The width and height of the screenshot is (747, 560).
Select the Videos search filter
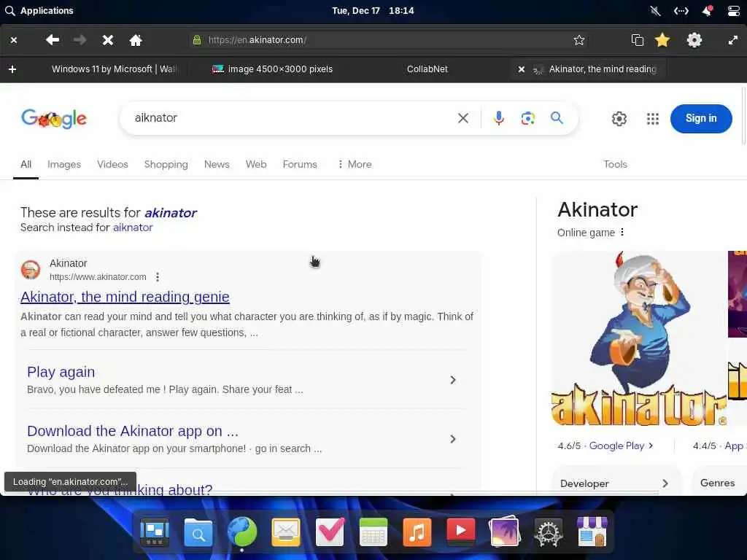[112, 164]
